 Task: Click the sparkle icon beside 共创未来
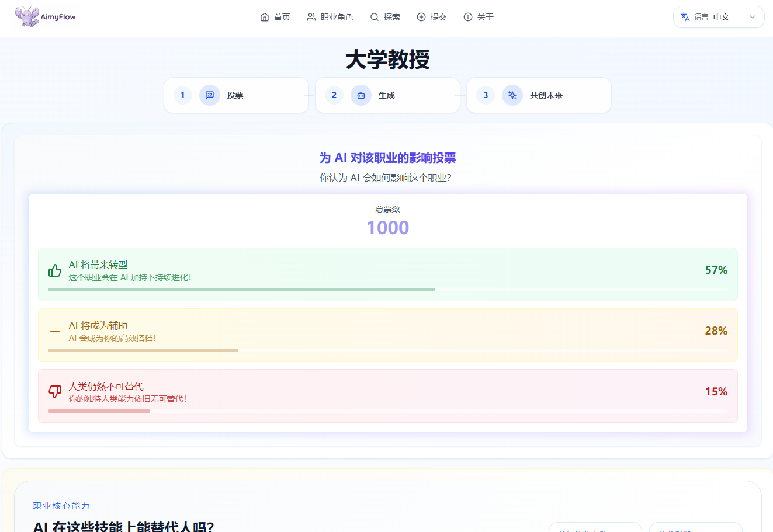[x=512, y=95]
